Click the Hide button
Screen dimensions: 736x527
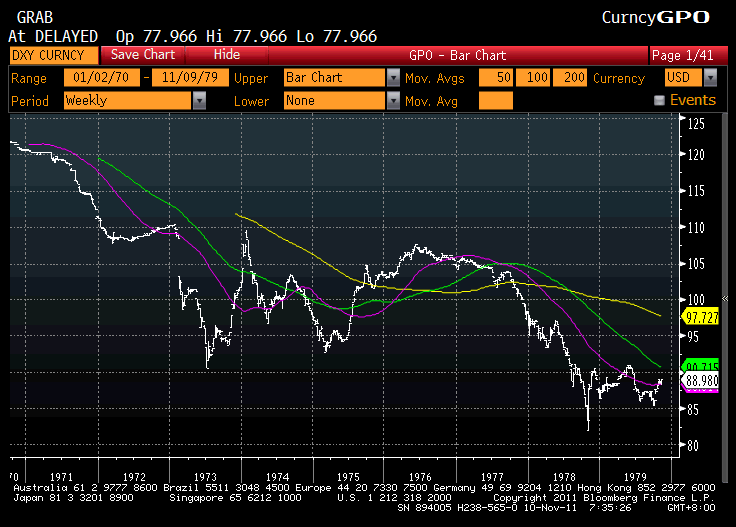227,55
